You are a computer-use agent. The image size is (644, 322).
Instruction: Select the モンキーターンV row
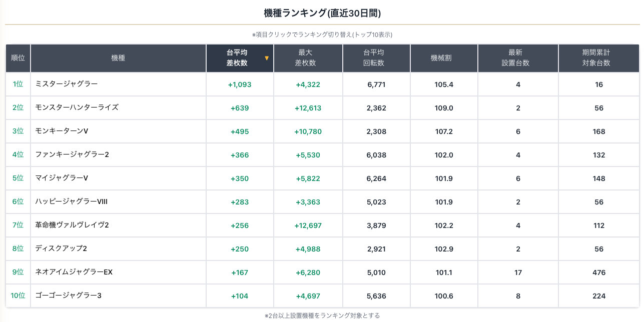62,131
